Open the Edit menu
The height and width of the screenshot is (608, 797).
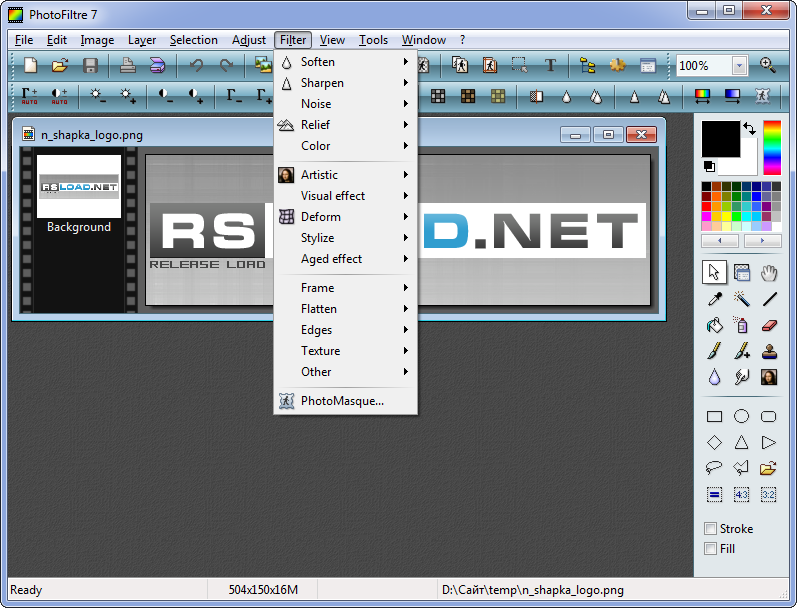point(56,40)
